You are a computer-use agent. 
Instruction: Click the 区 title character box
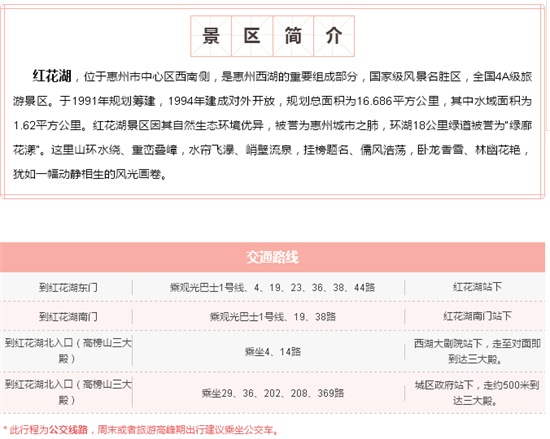(x=252, y=36)
